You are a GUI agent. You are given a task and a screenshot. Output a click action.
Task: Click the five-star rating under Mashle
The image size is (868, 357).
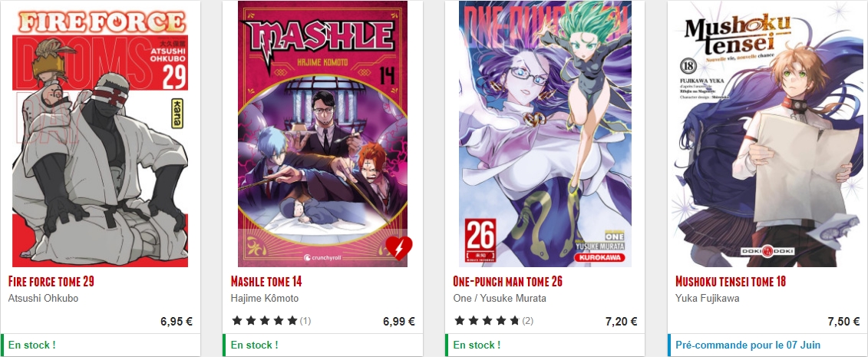265,320
